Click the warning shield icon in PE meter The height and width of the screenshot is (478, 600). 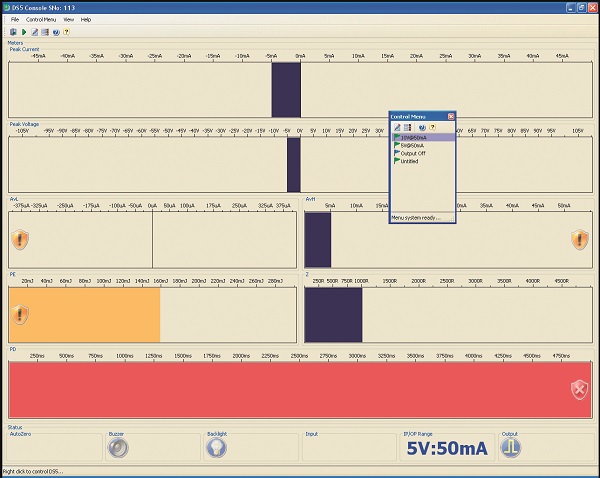click(x=20, y=314)
